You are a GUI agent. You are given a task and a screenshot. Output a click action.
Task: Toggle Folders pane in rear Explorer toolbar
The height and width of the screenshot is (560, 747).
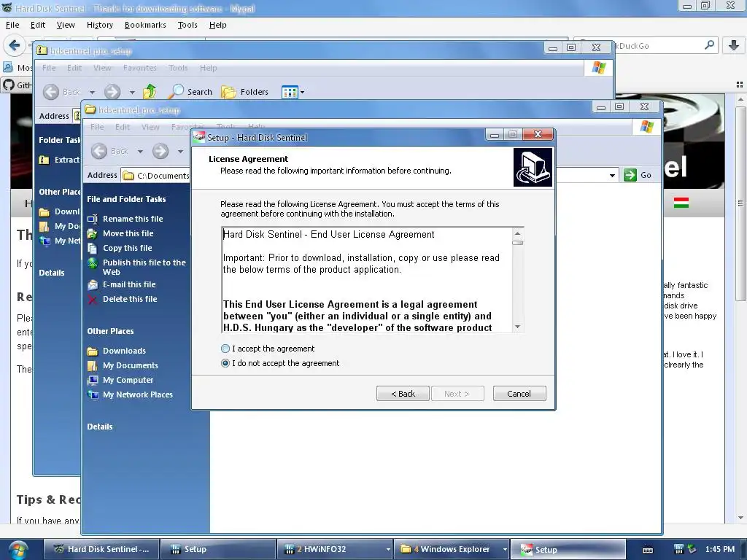click(x=245, y=92)
